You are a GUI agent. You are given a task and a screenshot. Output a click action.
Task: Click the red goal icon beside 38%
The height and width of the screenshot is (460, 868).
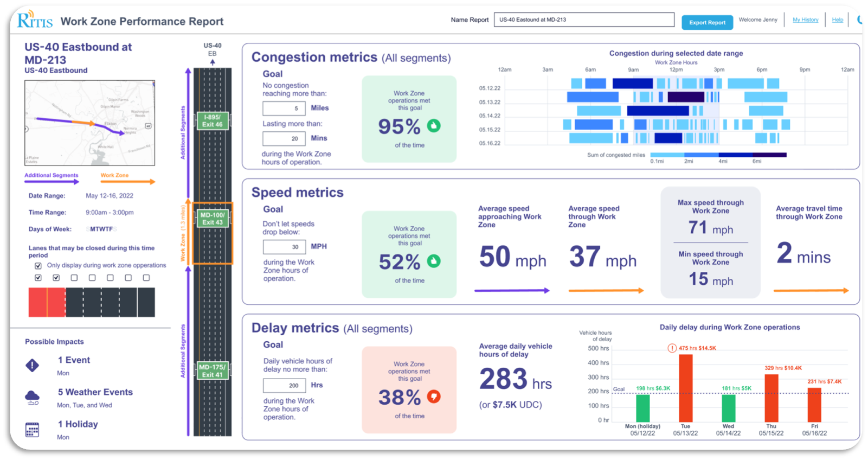coord(434,397)
